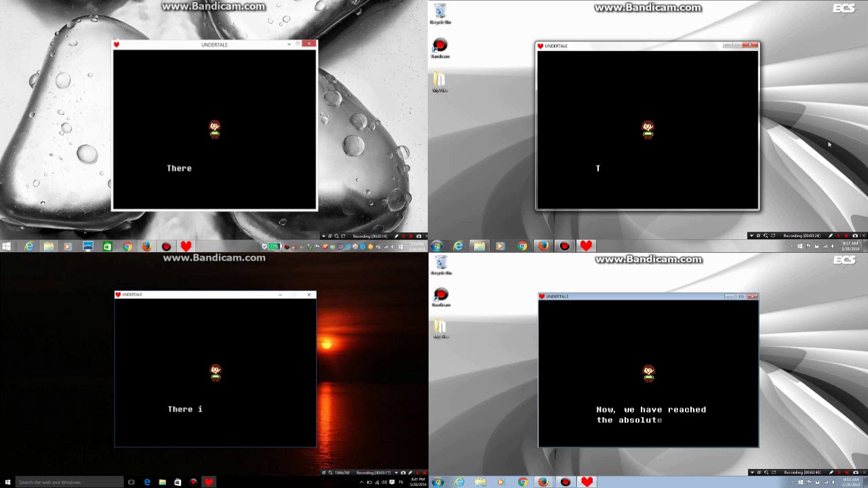Click Windows 10 Start button in bottom-left desktop
868x488 pixels.
7,483
